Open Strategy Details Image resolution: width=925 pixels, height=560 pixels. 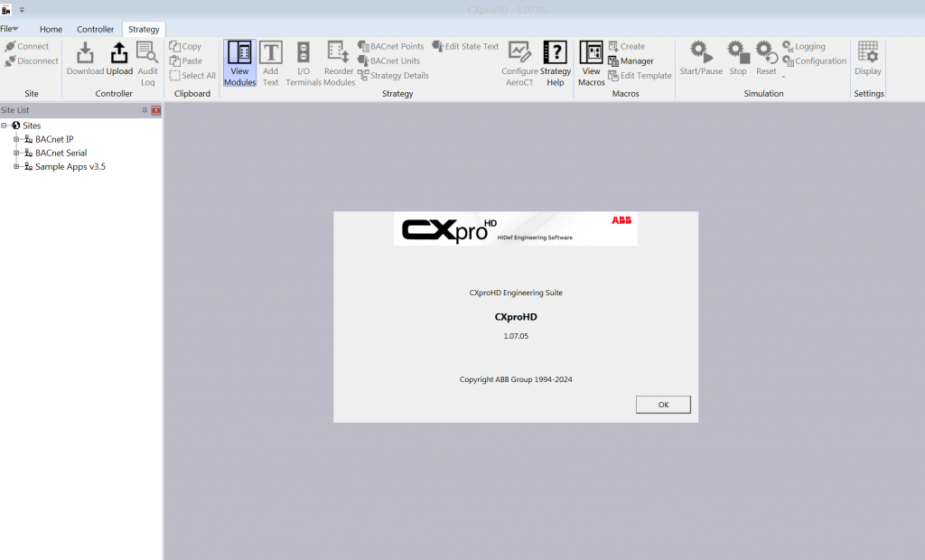click(x=393, y=76)
